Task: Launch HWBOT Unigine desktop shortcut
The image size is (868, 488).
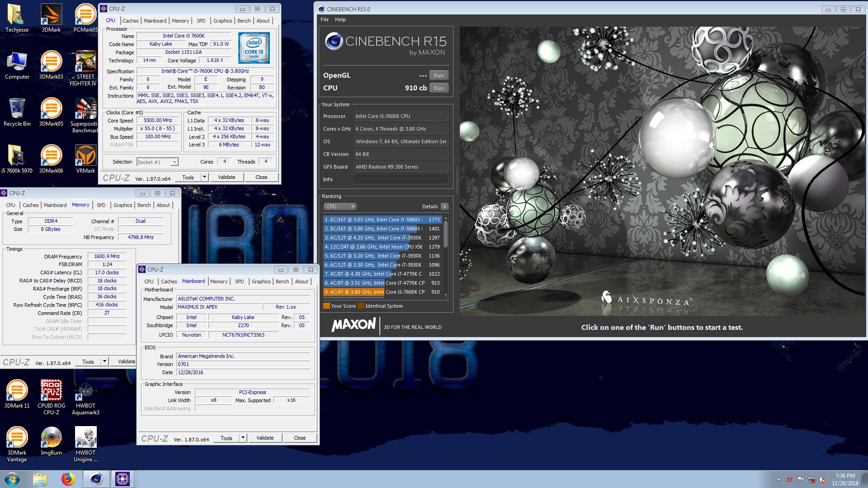Action: [x=85, y=444]
